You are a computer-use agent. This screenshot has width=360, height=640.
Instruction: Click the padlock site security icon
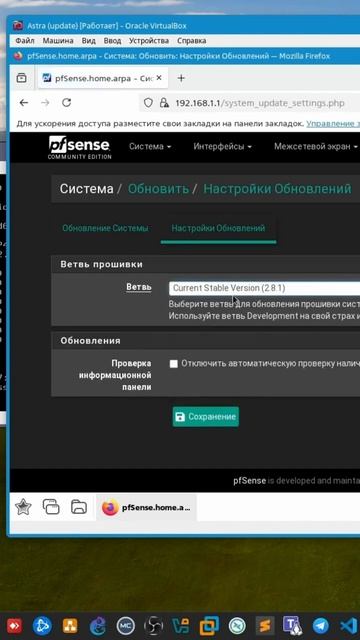click(x=164, y=102)
